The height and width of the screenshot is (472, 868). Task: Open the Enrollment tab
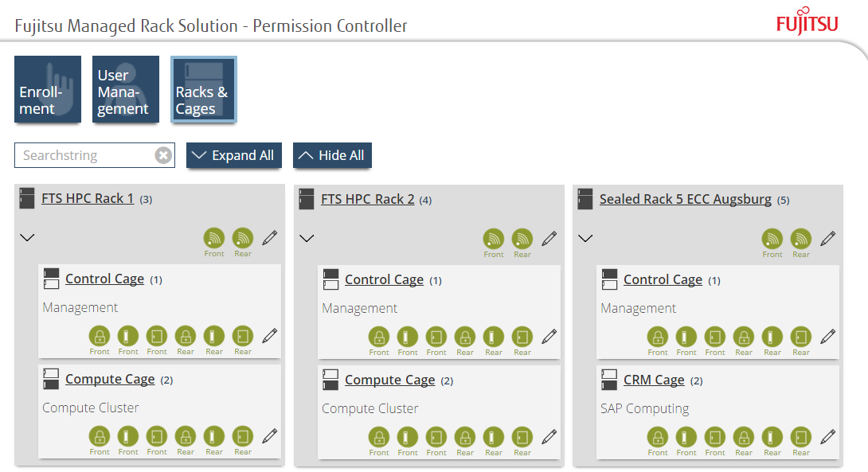pyautogui.click(x=48, y=89)
